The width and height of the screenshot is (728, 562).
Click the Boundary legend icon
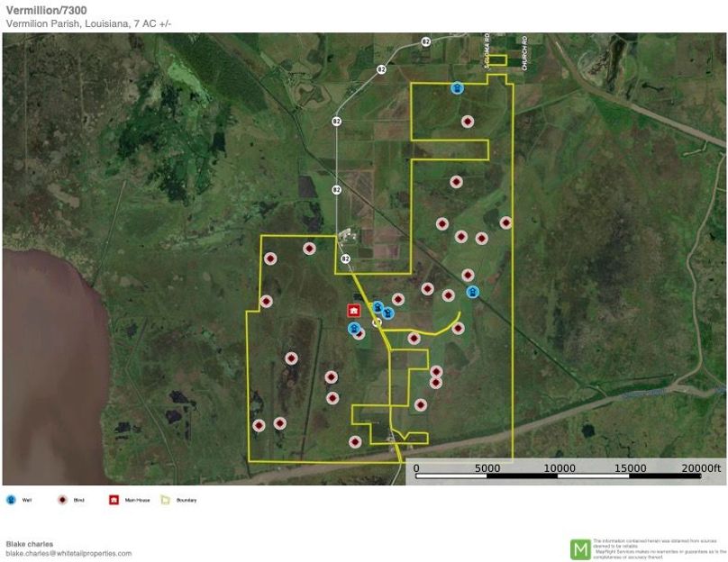point(165,499)
